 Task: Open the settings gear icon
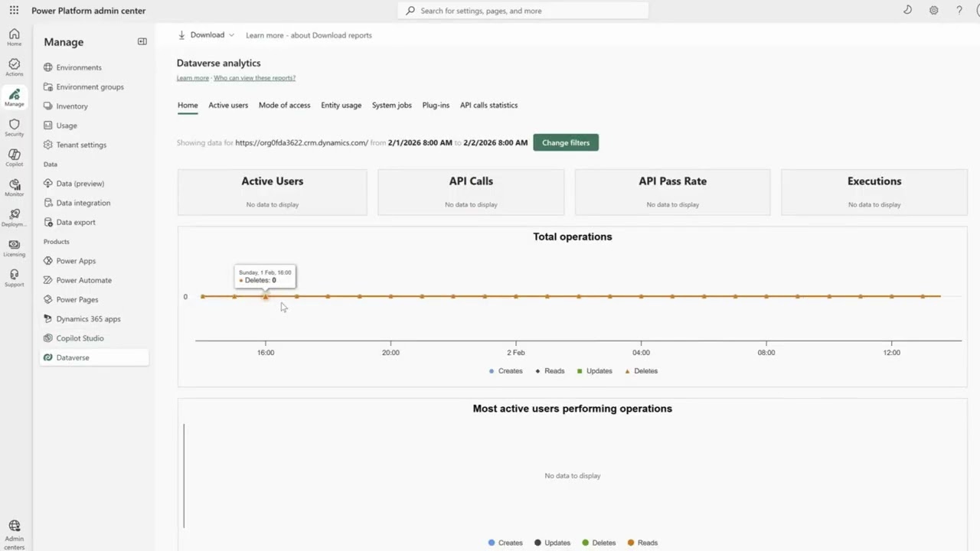[933, 11]
